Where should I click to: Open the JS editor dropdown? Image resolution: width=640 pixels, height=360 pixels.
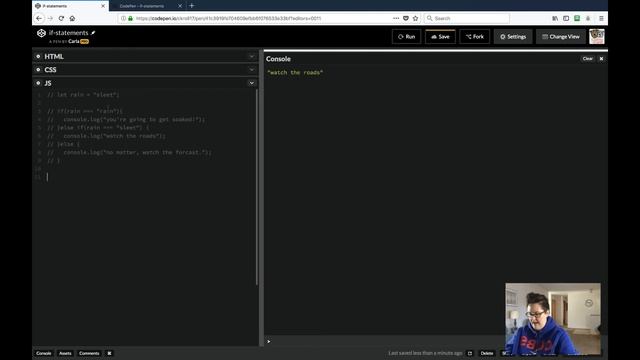click(x=251, y=83)
